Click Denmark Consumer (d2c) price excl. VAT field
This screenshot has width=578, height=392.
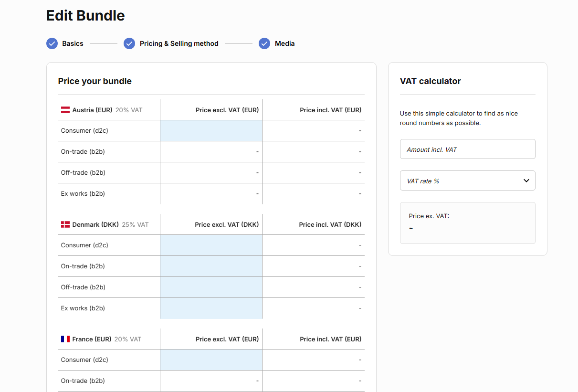211,245
